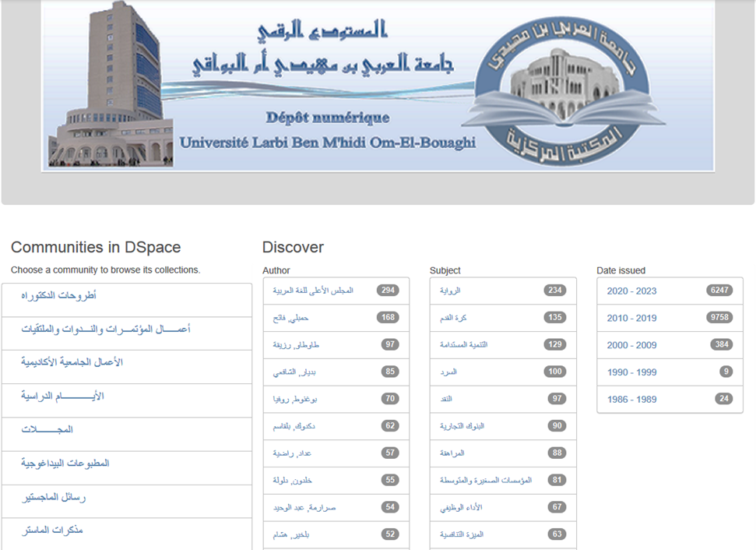Choose subject المؤسسات الصغيرة والمتوسطة
The width and height of the screenshot is (756, 550).
(486, 481)
